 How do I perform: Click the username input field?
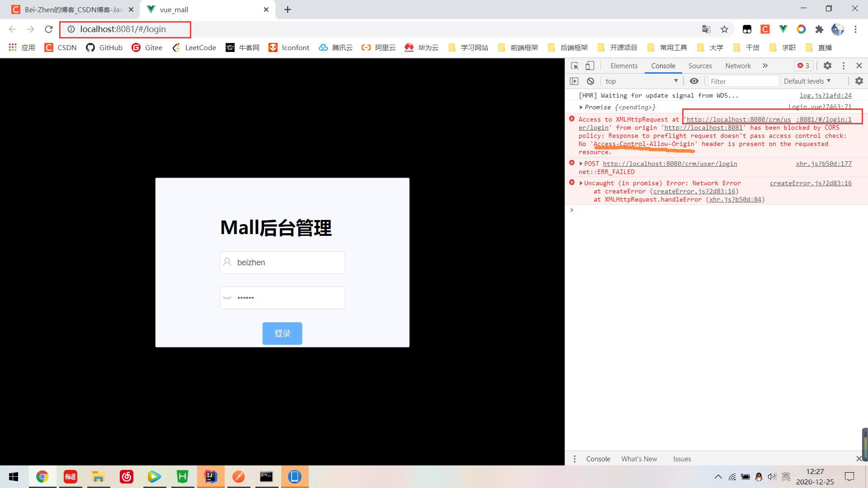pos(282,262)
